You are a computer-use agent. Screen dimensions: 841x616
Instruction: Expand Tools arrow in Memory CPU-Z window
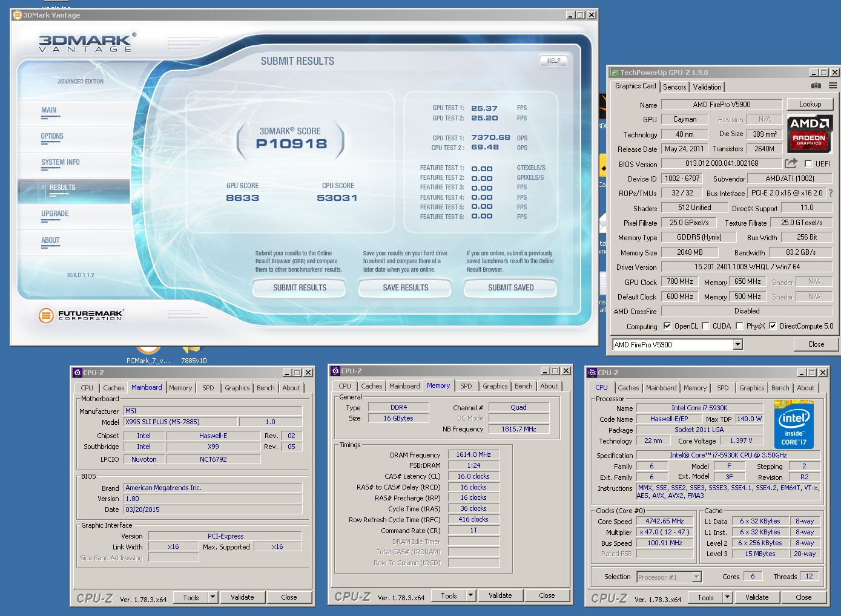tap(470, 595)
